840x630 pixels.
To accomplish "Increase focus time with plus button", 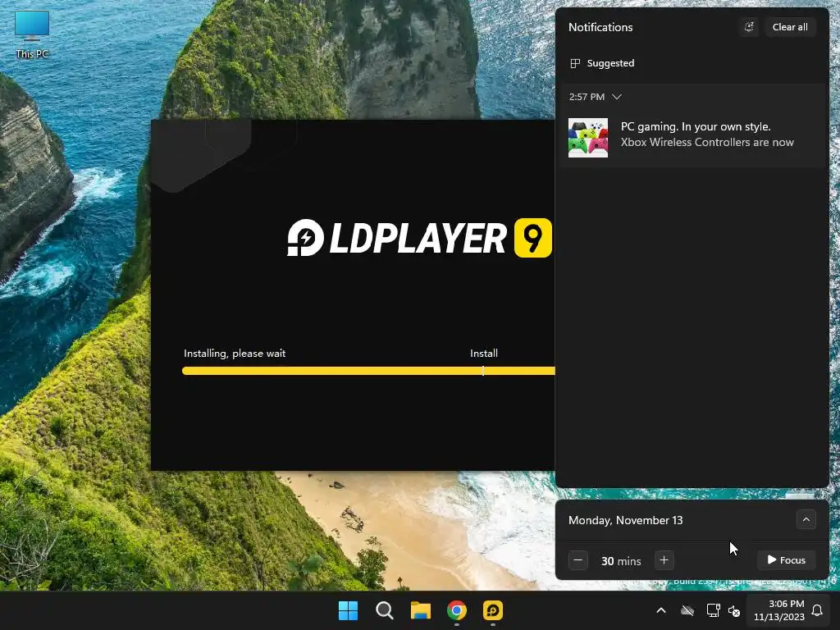I will [664, 560].
